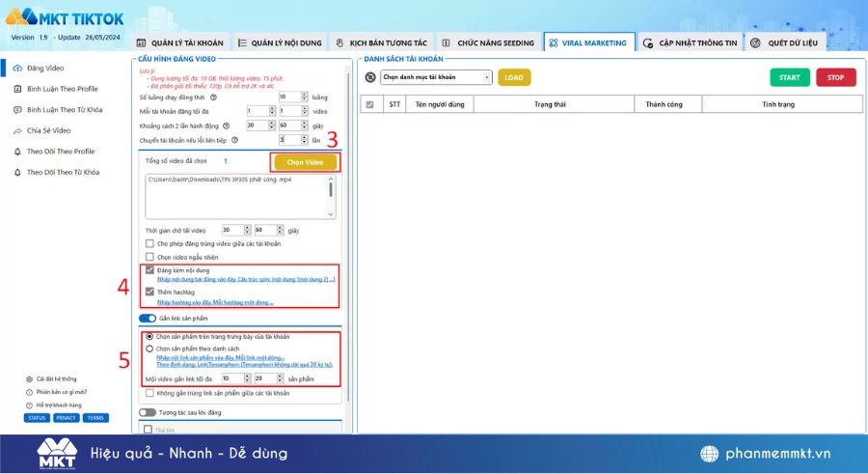Click first stepper of Mỗi video gắn link tối đa
This screenshot has width=868, height=474.
point(248,378)
